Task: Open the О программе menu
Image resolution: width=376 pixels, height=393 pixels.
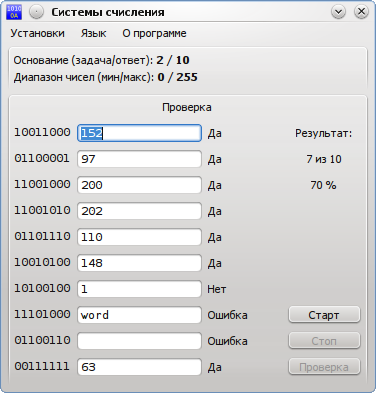Action: tap(154, 33)
